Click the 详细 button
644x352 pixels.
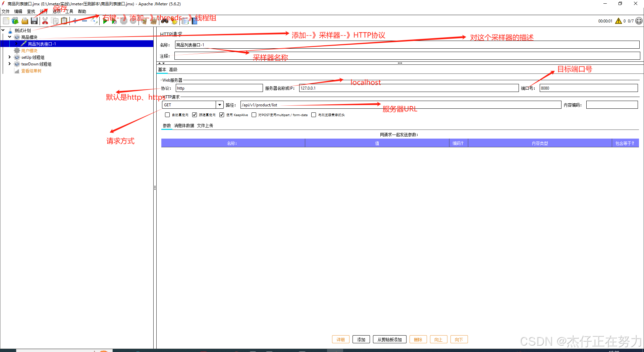click(x=341, y=339)
